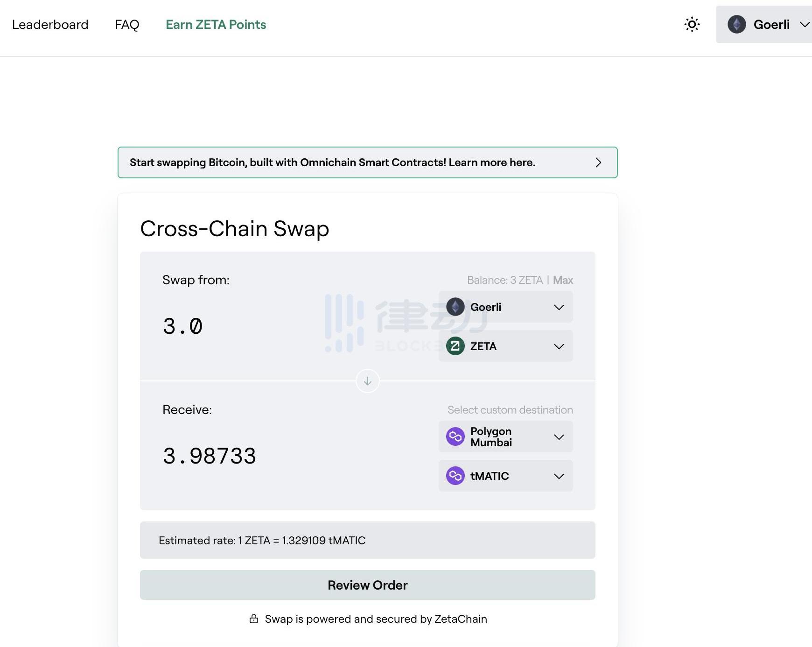Click Max to use full balance
The image size is (812, 647).
pos(563,280)
